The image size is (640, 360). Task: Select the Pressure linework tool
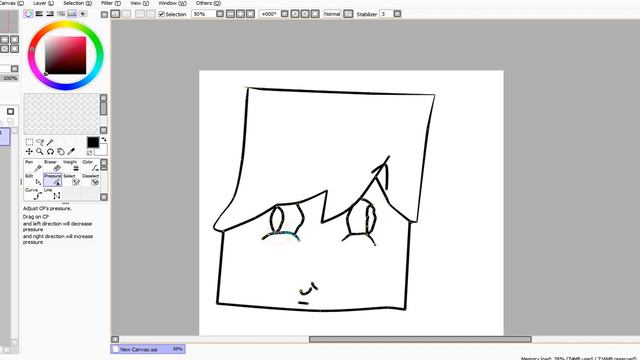click(53, 180)
